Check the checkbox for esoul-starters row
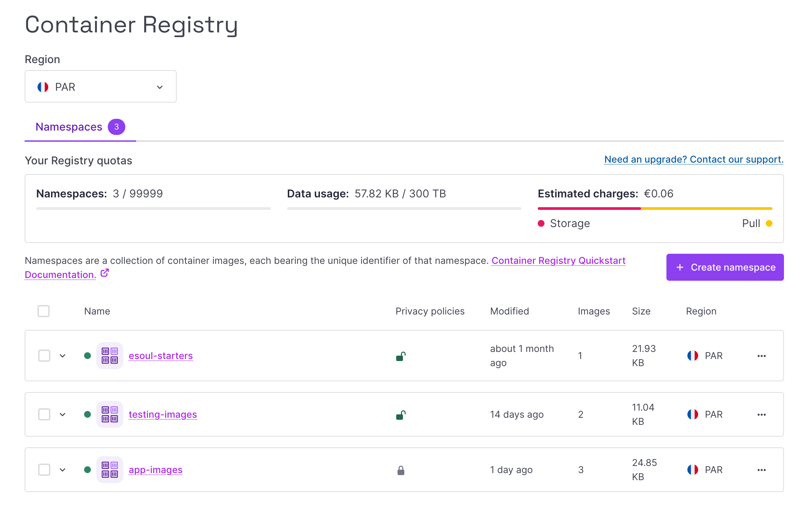This screenshot has width=812, height=523. pos(44,355)
